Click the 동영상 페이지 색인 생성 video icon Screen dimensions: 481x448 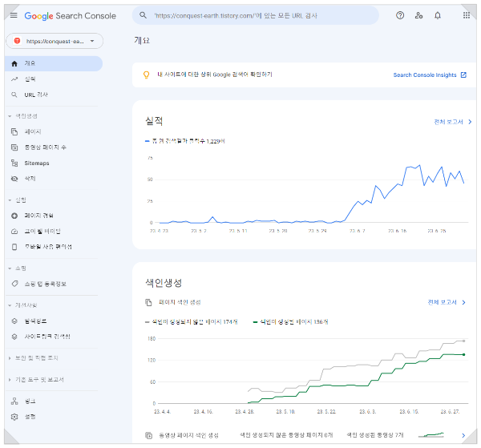point(148,435)
